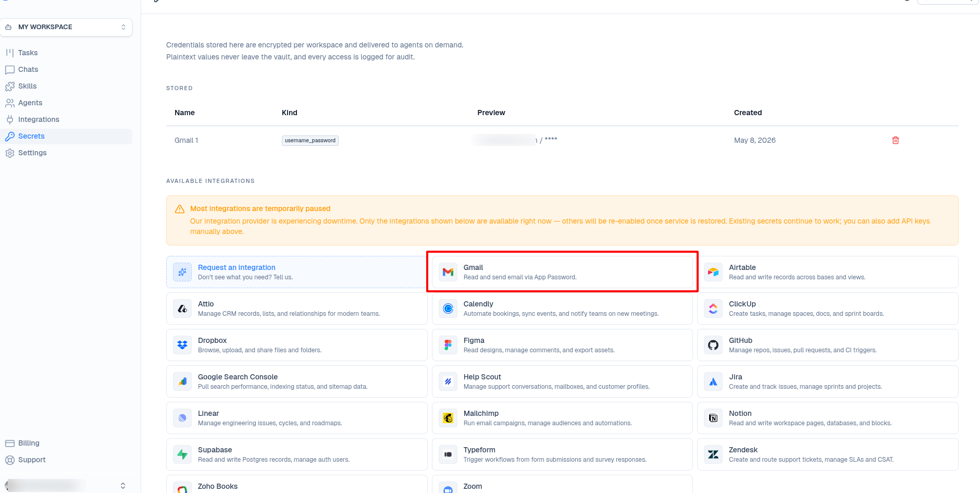Select the Zoom card title
This screenshot has height=493, width=980.
pos(473,486)
